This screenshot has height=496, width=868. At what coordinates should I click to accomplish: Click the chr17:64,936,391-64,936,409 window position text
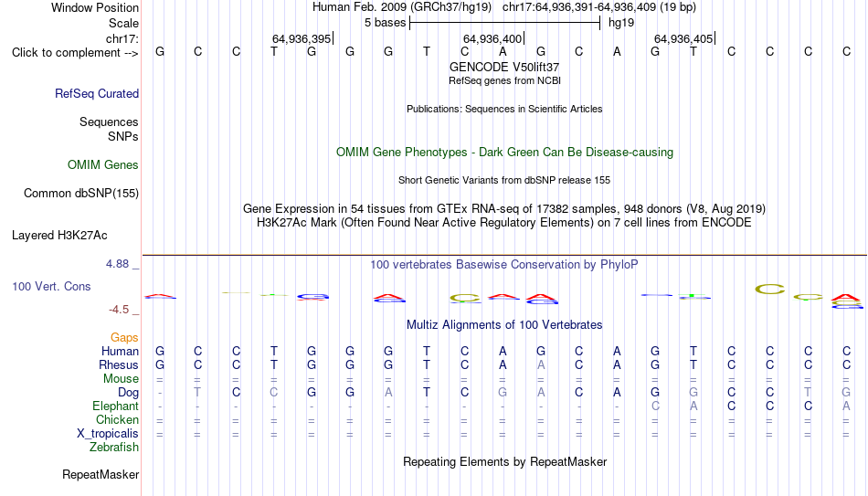[x=599, y=7]
